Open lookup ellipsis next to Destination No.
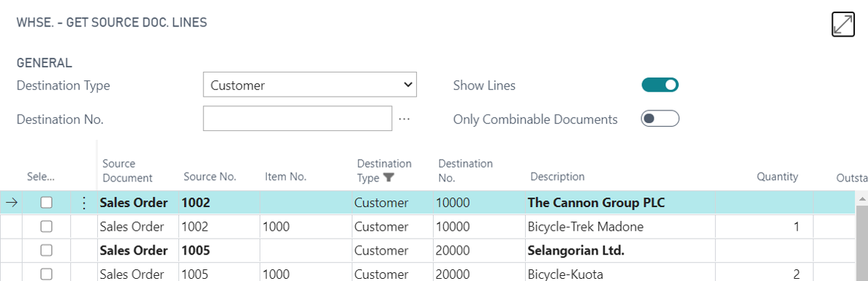Viewport: 868px width, 281px height. 404,119
